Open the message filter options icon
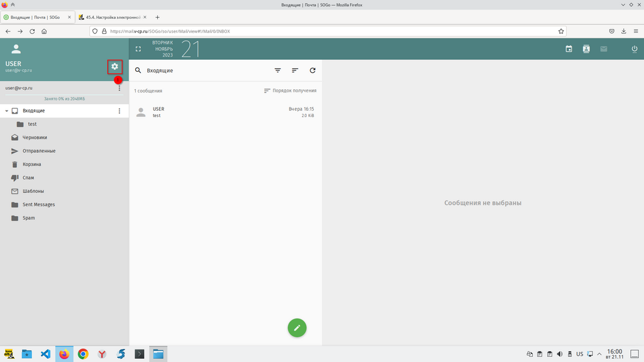This screenshot has width=644, height=362. coord(277,70)
